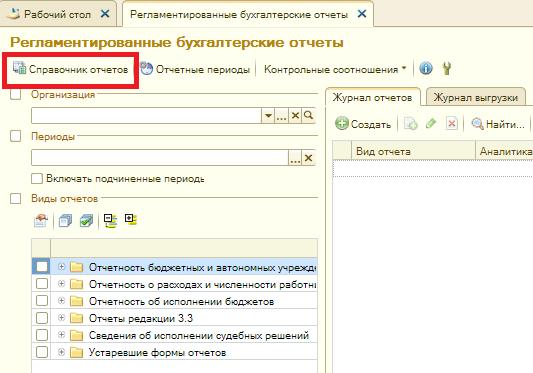
Task: Click Аналитика column header
Action: pos(504,151)
